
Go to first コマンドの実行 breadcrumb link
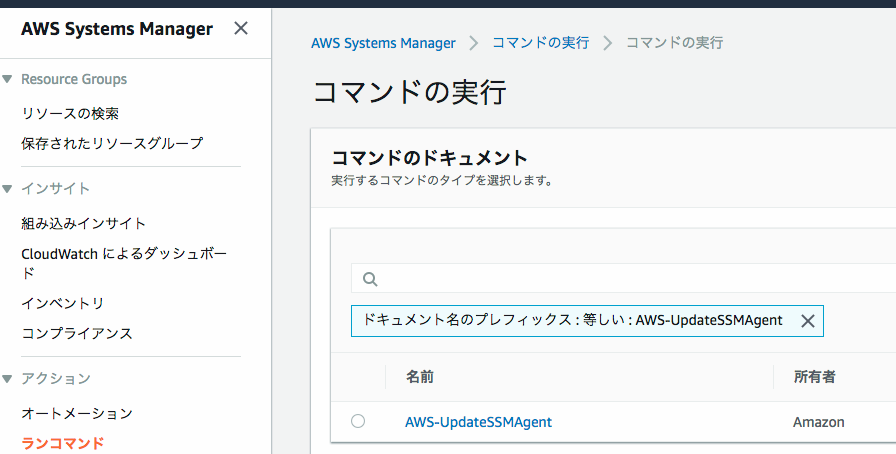(x=541, y=42)
